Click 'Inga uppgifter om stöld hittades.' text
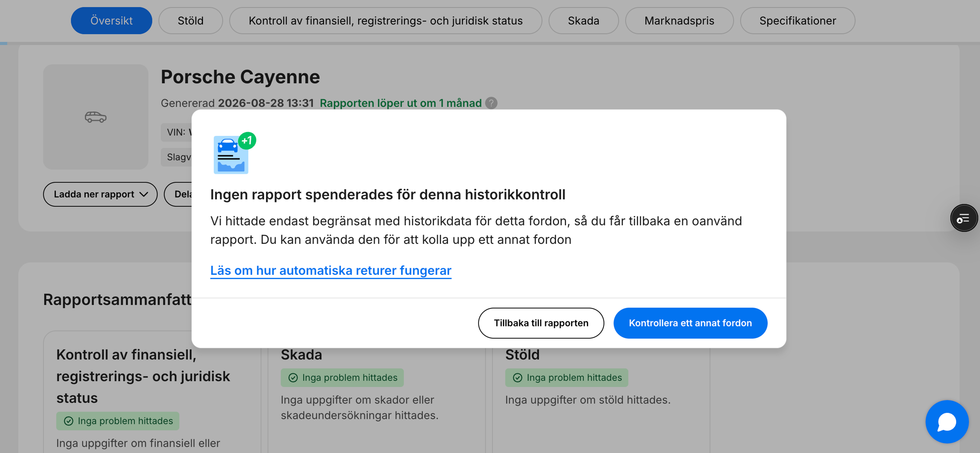The width and height of the screenshot is (980, 453). pyautogui.click(x=588, y=400)
